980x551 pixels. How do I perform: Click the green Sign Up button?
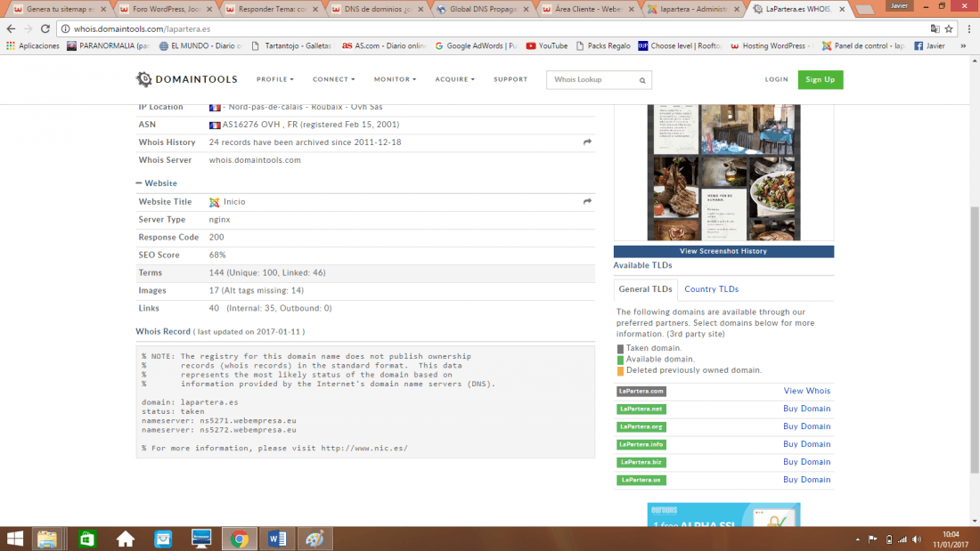click(820, 79)
